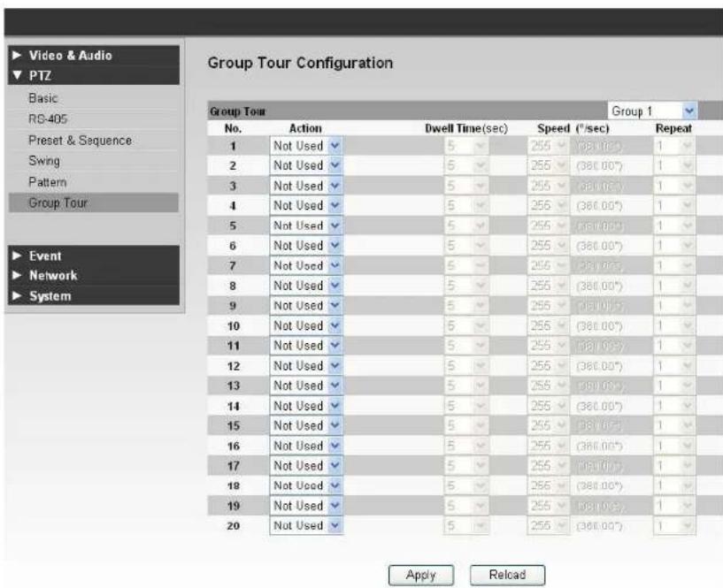This screenshot has width=723, height=588.
Task: Expand the Network menu section
Action: [94, 276]
